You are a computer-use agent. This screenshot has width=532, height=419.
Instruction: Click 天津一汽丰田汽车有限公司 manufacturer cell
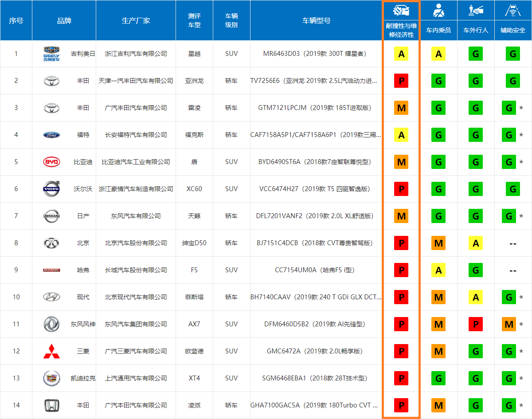136,81
